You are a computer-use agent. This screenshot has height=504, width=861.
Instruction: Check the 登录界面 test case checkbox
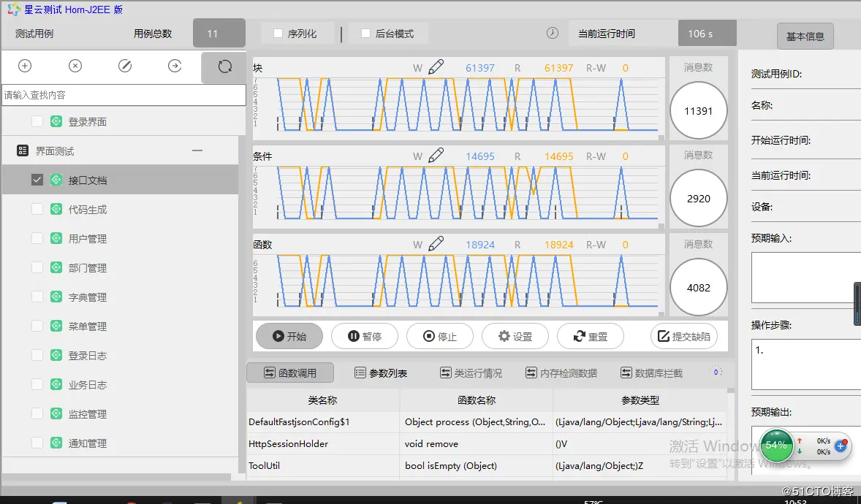[x=37, y=121]
